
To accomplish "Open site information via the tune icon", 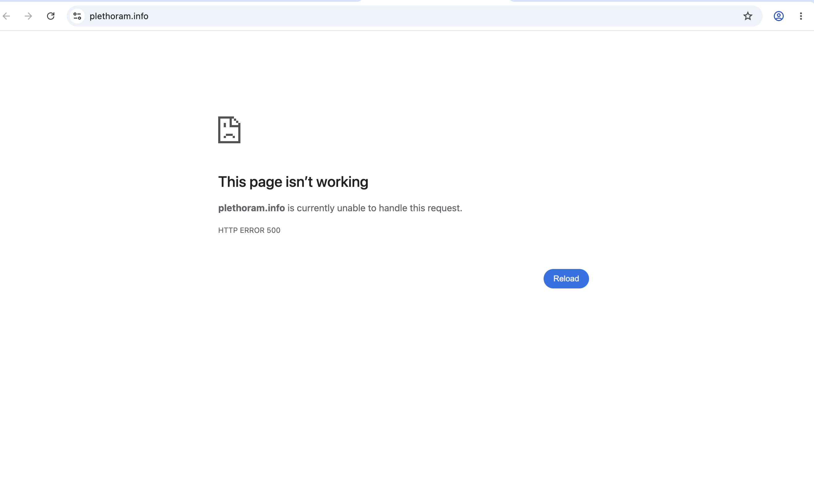I will [x=77, y=16].
